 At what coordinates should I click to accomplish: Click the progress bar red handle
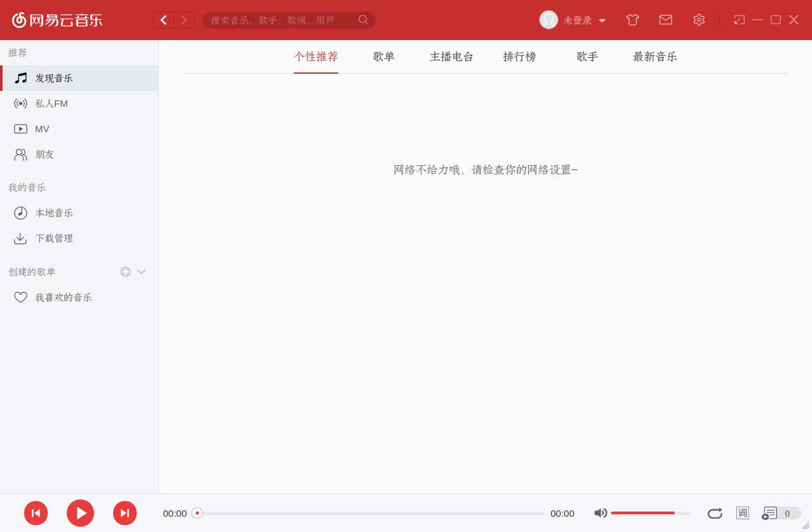[x=197, y=513]
